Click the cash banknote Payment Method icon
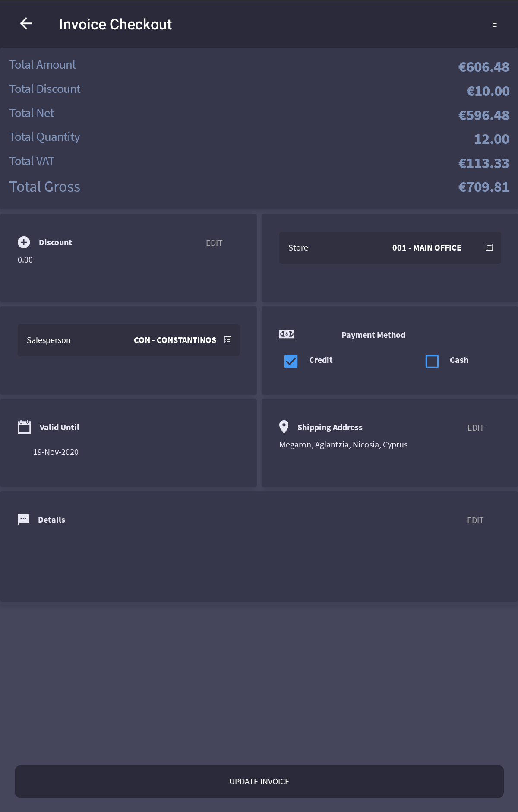This screenshot has height=812, width=518. [x=287, y=334]
